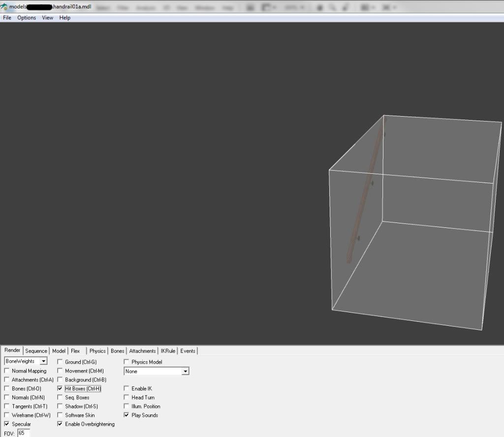This screenshot has height=437, width=504.
Task: Open the File menu
Action: (7, 18)
